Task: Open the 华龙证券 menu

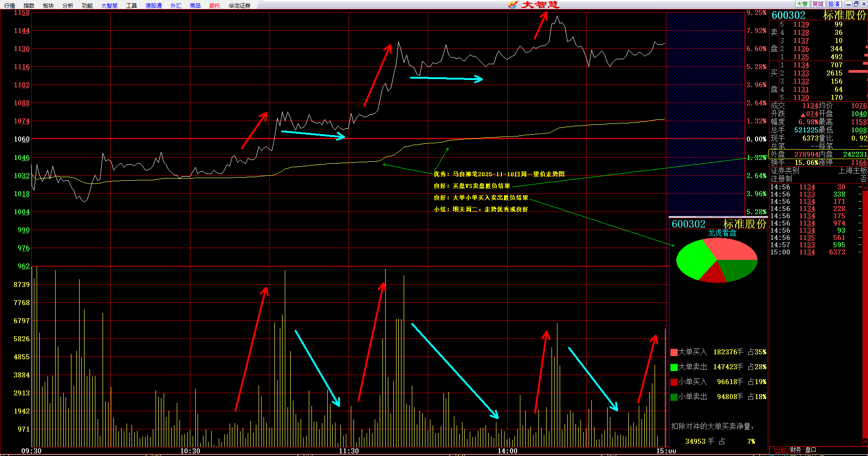Action: [240, 5]
